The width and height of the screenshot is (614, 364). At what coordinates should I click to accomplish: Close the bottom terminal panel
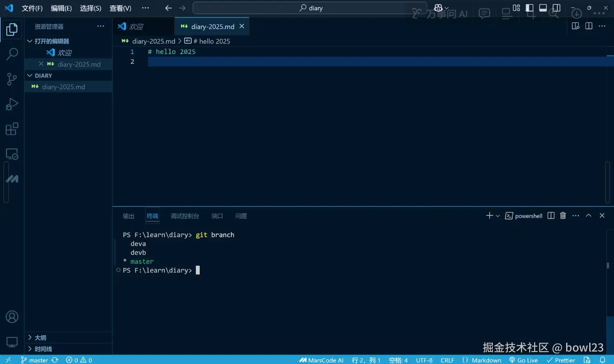point(602,215)
